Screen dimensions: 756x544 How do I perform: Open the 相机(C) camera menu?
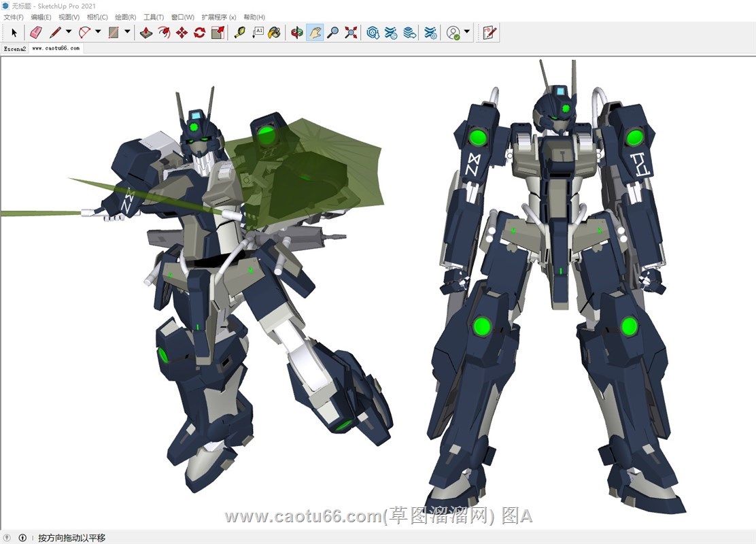coord(97,17)
